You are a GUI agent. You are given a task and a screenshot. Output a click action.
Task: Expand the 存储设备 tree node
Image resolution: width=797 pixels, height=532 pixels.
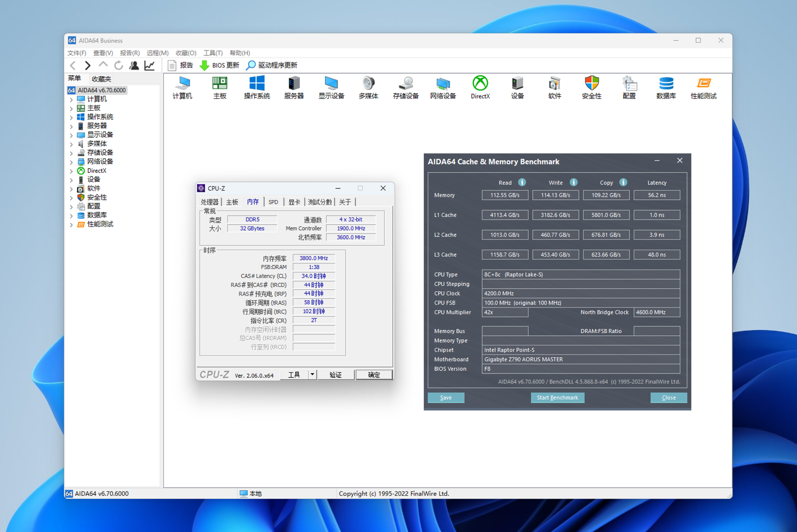pos(71,153)
